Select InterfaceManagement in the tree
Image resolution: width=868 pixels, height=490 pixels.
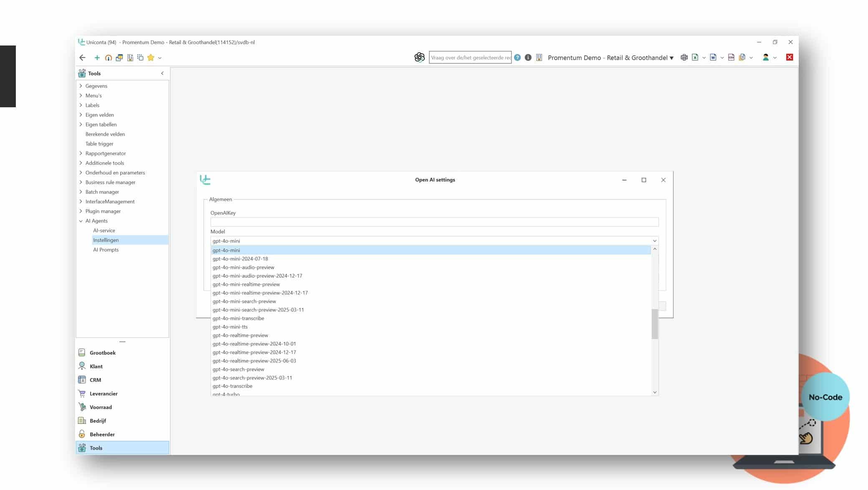pos(110,201)
